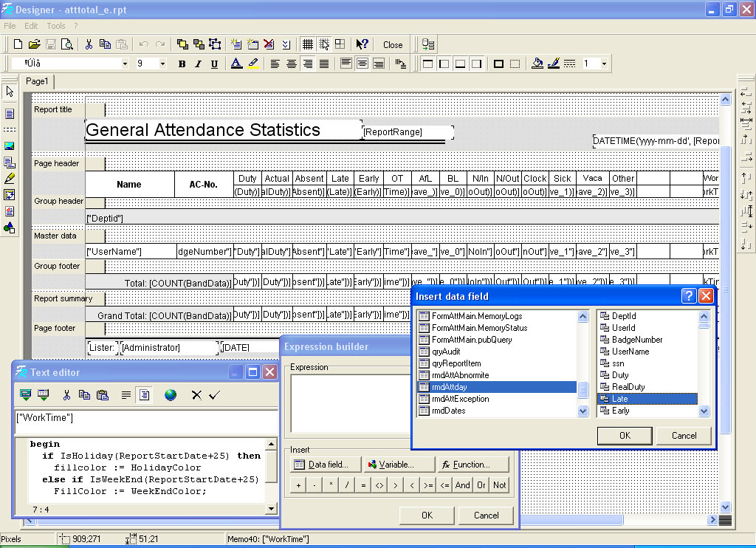The width and height of the screenshot is (756, 548).
Task: Open the Tools menu
Action: click(x=56, y=26)
